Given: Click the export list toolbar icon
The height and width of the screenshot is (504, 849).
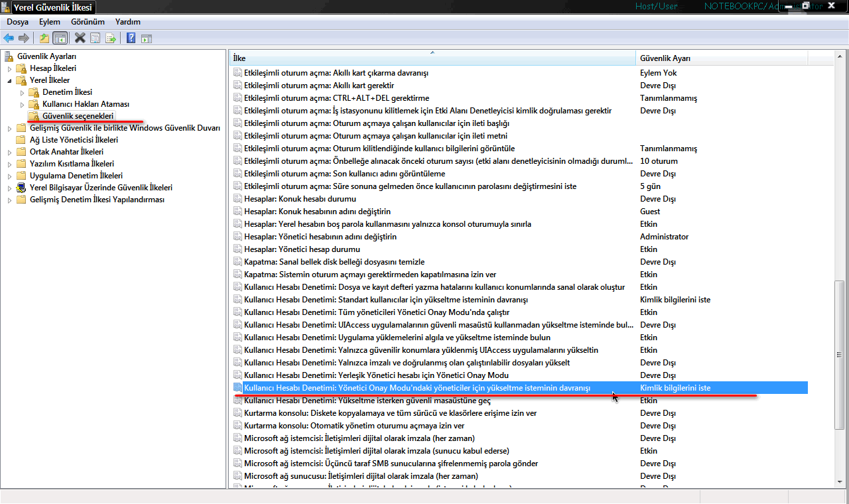Looking at the screenshot, I should pos(111,38).
